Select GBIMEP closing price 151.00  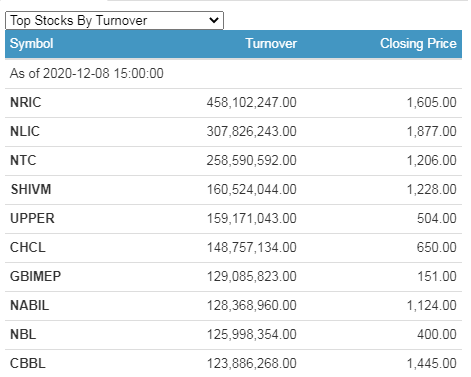(437, 276)
